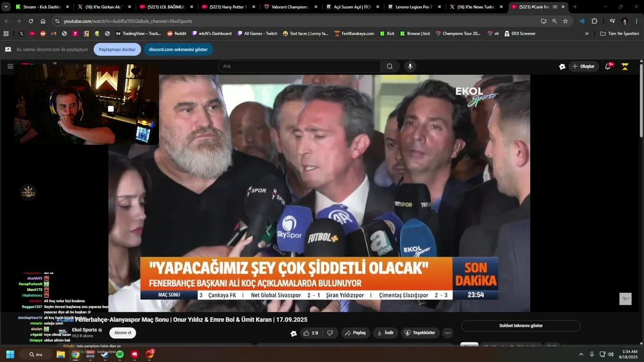Image resolution: width=644 pixels, height=362 pixels.
Task: Open wtcN's Dashboard bookmark
Action: [x=211, y=34]
